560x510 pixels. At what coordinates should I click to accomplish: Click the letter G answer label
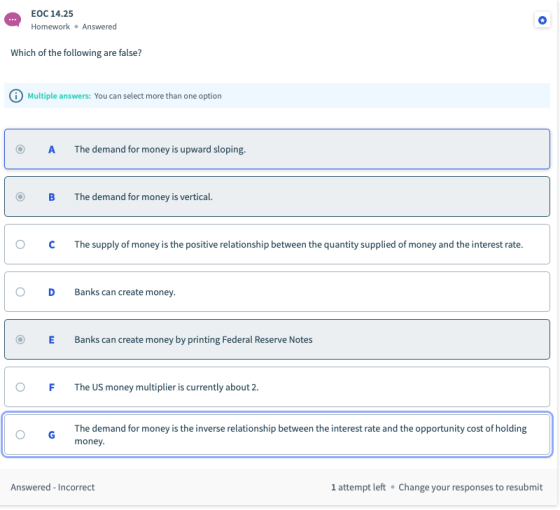click(51, 435)
